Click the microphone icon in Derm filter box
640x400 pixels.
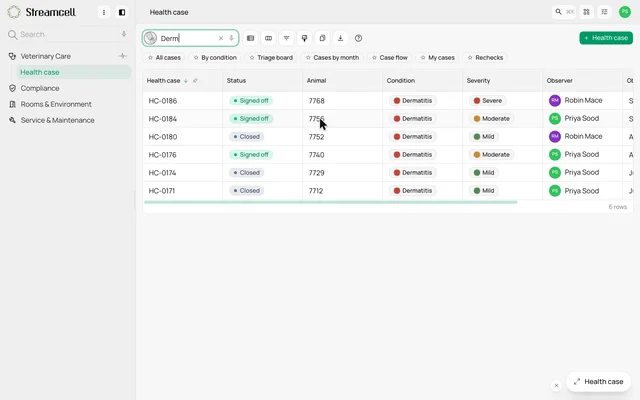[x=231, y=38]
